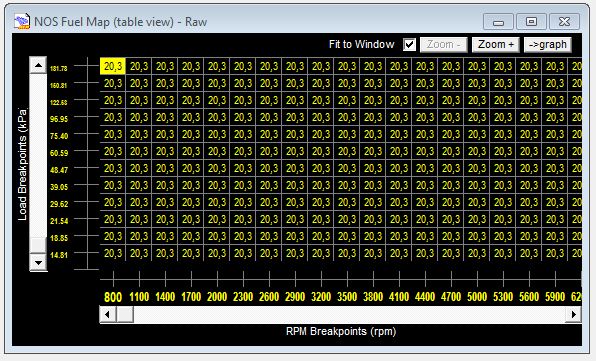Click the vertical scrollbar down arrow
The width and height of the screenshot is (596, 361).
(x=38, y=262)
